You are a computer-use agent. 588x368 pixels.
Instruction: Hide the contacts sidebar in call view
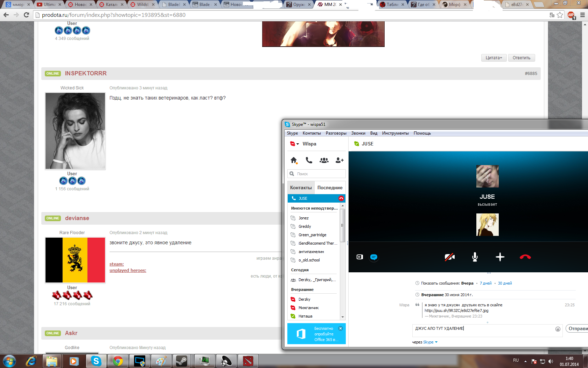[x=360, y=257]
